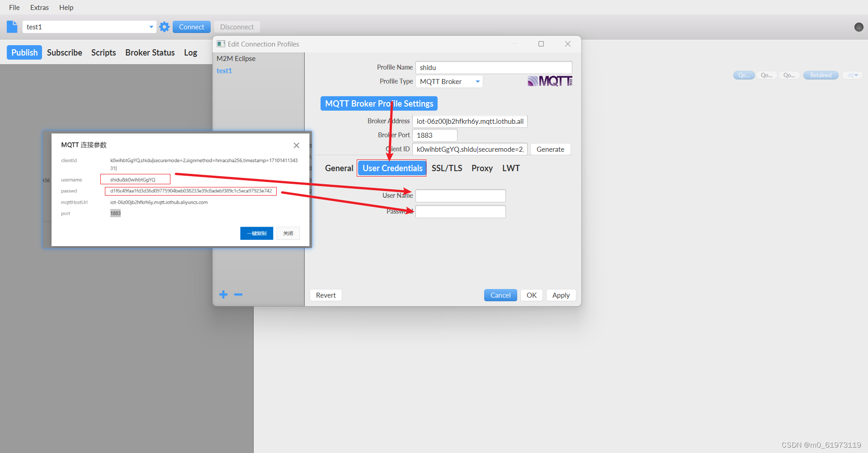Close the Edit Connection Profiles dialog
The image size is (868, 453).
click(568, 44)
